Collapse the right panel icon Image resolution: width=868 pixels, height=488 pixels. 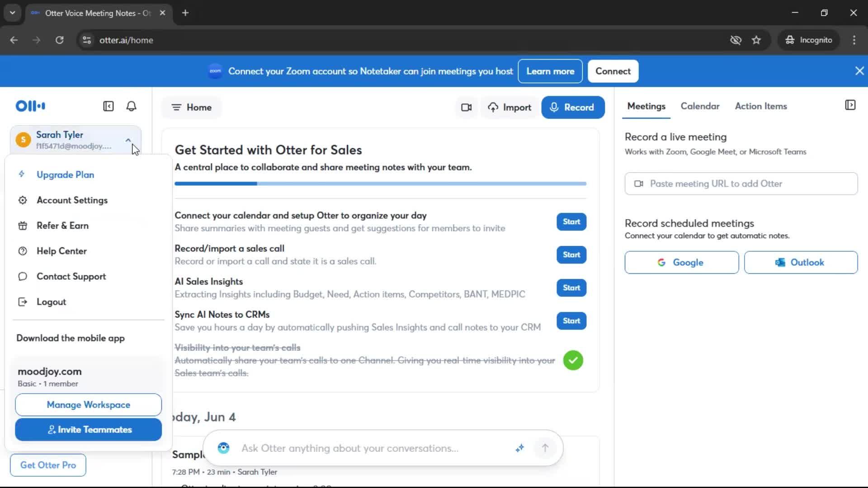(850, 105)
